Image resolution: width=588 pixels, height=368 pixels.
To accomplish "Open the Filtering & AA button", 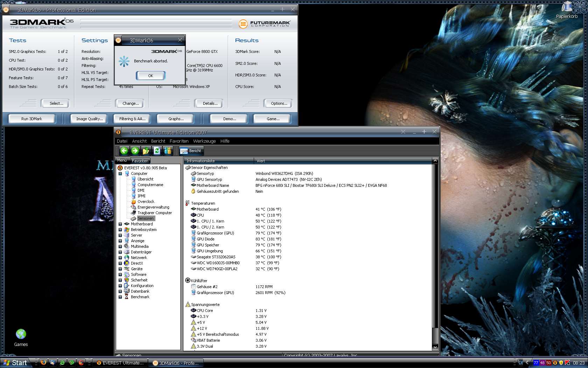I will click(x=132, y=119).
